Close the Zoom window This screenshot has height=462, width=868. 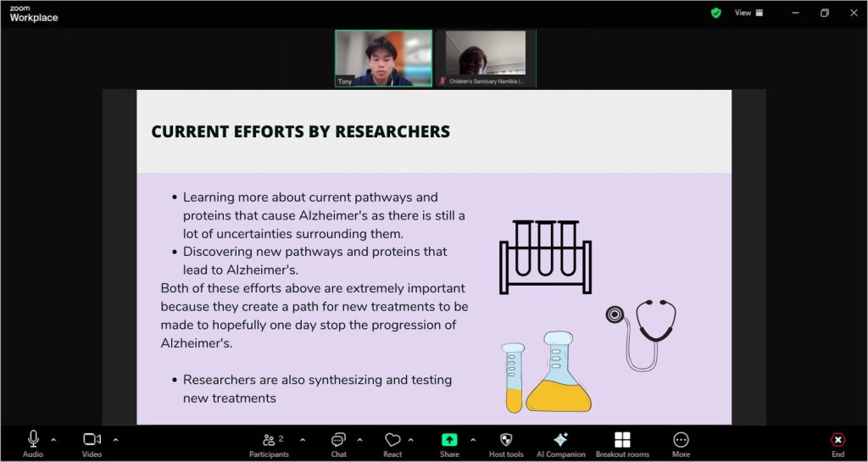tap(854, 13)
